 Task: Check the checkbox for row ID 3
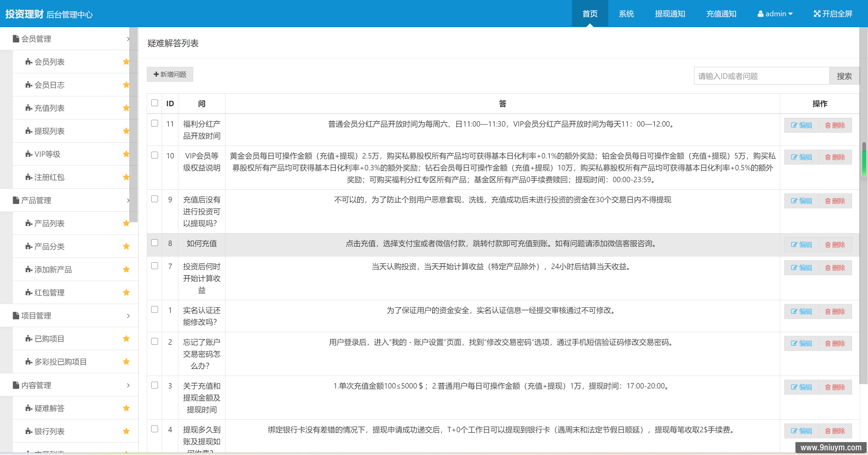point(155,385)
